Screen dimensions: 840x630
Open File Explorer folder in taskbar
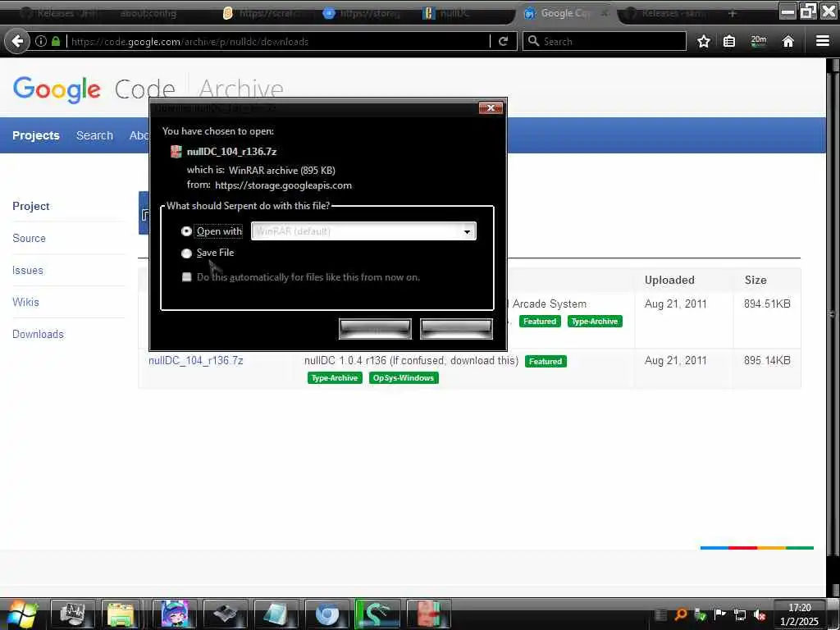tap(121, 614)
